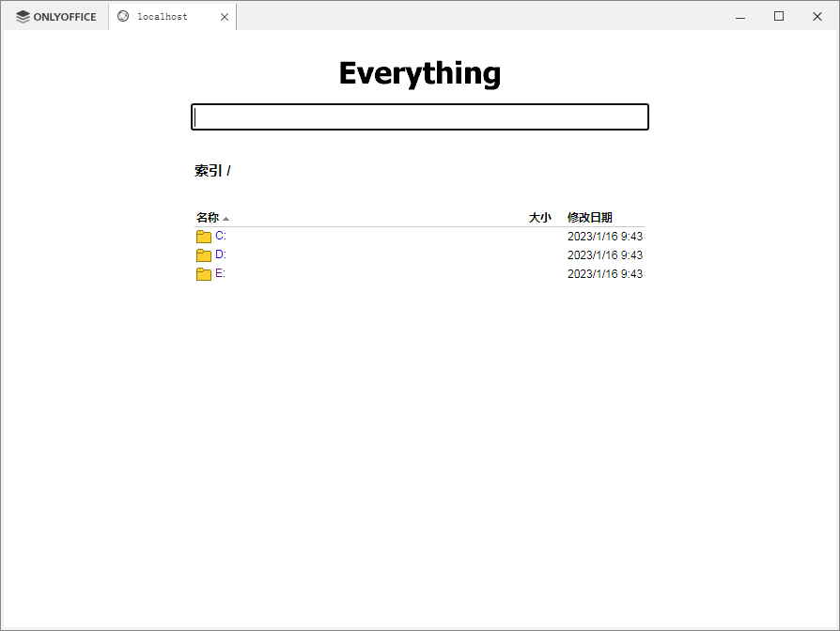840x631 pixels.
Task: Select the C: row date 2023/1/16 9:43
Action: 605,236
